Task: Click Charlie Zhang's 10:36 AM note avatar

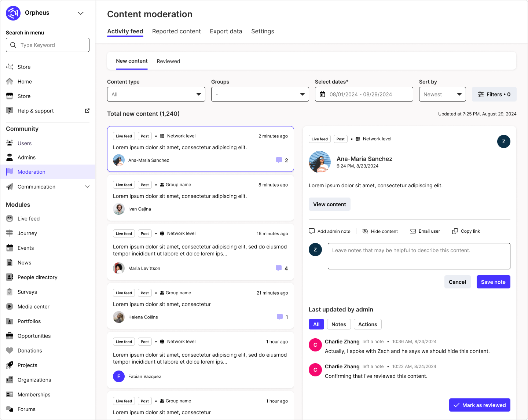Action: tap(315, 345)
